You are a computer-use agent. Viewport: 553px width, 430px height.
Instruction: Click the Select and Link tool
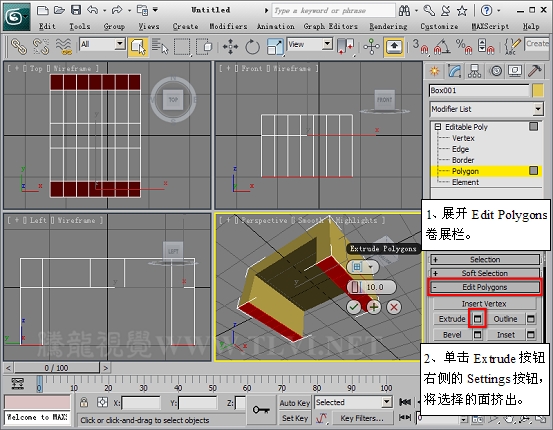click(19, 47)
